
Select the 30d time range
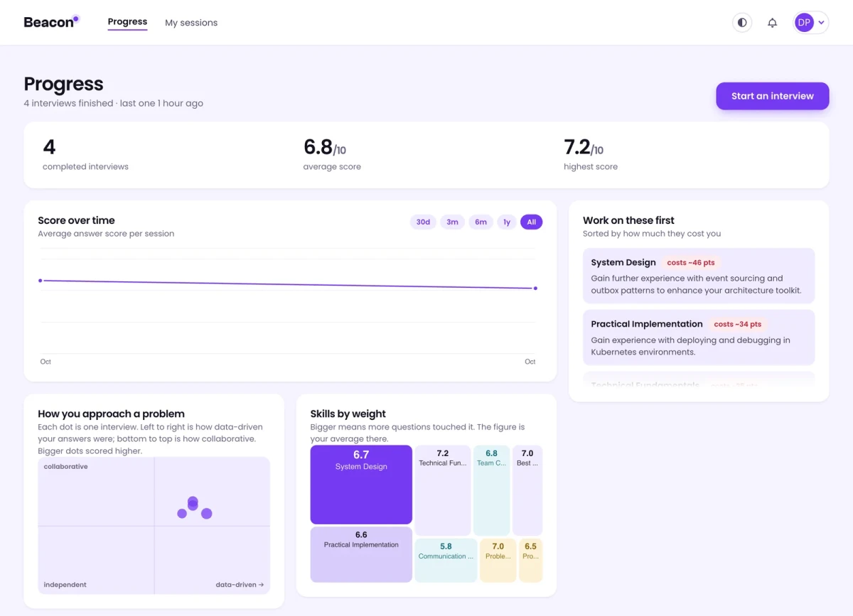click(x=423, y=222)
